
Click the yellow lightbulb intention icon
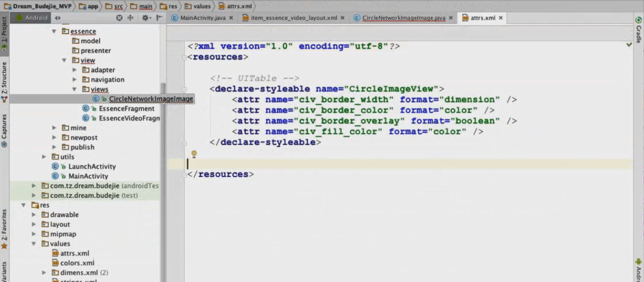pos(194,154)
